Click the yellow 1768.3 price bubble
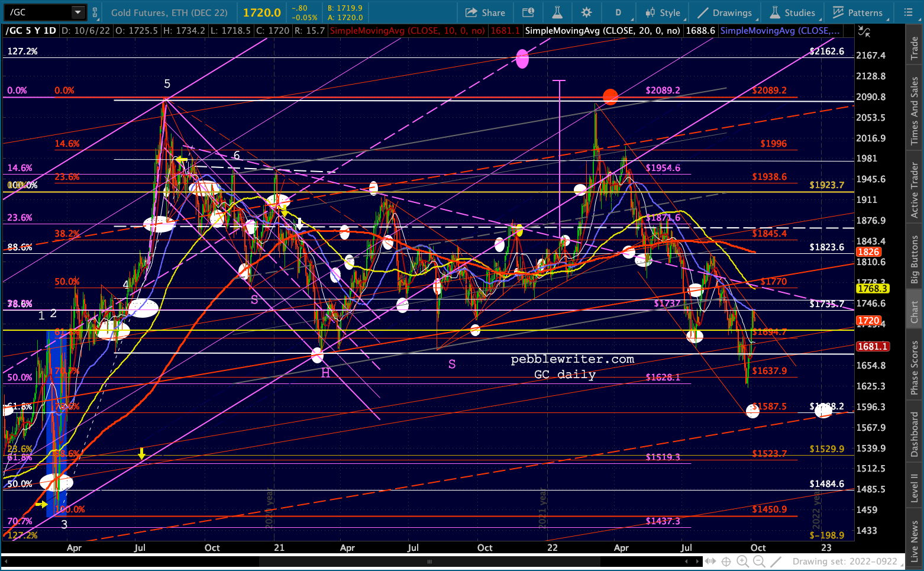924x571 pixels. [872, 289]
